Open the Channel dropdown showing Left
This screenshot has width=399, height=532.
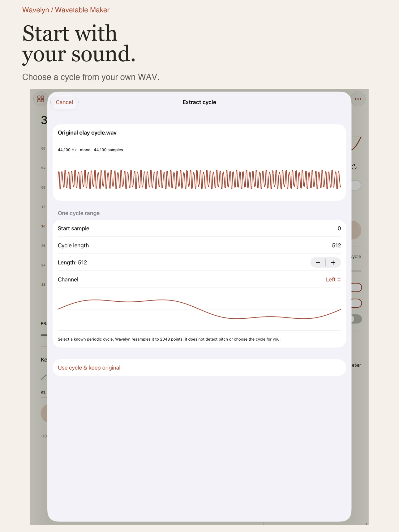[333, 279]
